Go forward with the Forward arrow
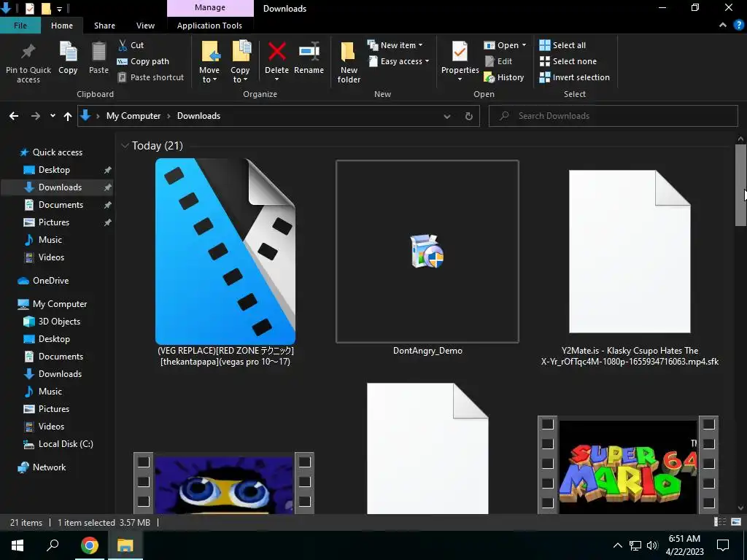Image resolution: width=747 pixels, height=560 pixels. pos(35,116)
